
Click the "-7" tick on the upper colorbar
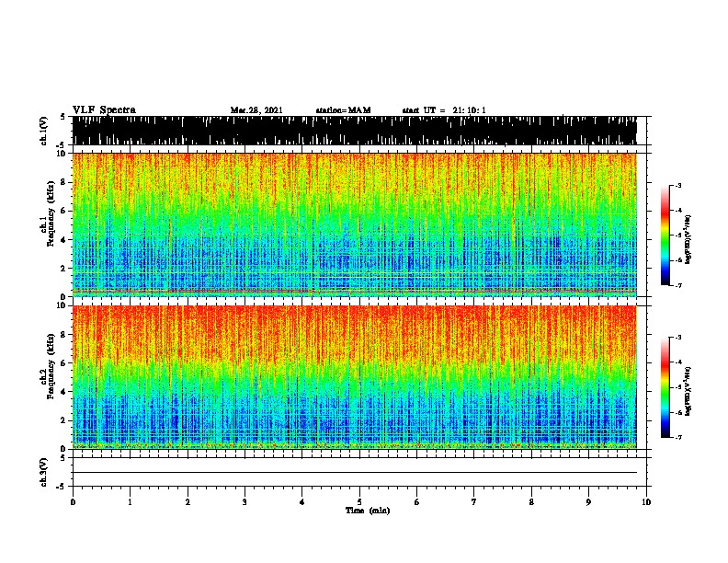677,285
